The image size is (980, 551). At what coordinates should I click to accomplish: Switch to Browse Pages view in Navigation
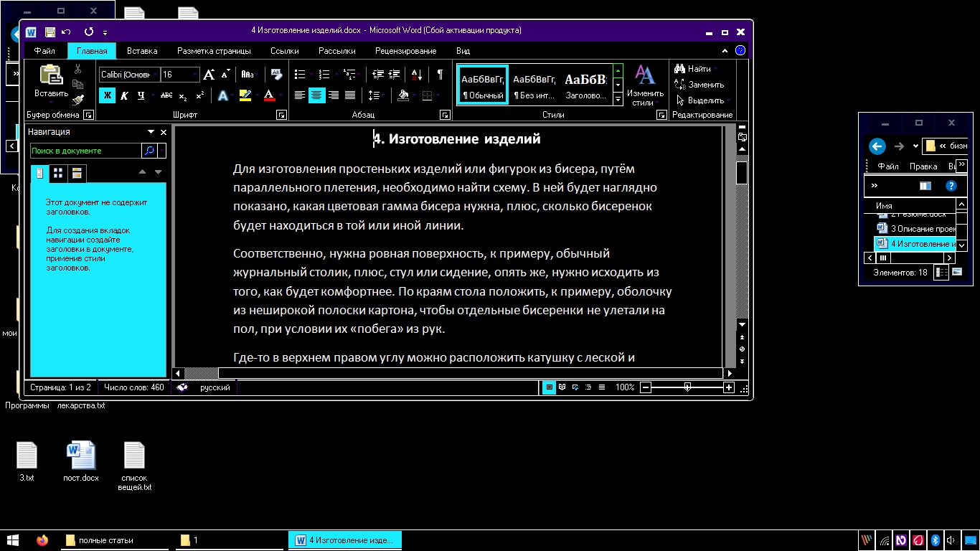(x=58, y=173)
